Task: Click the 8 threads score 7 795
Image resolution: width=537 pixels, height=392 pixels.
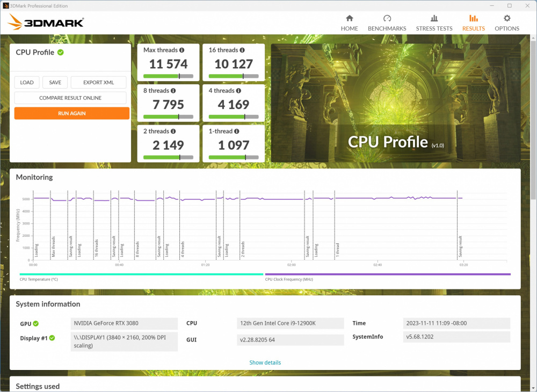Action: [168, 105]
